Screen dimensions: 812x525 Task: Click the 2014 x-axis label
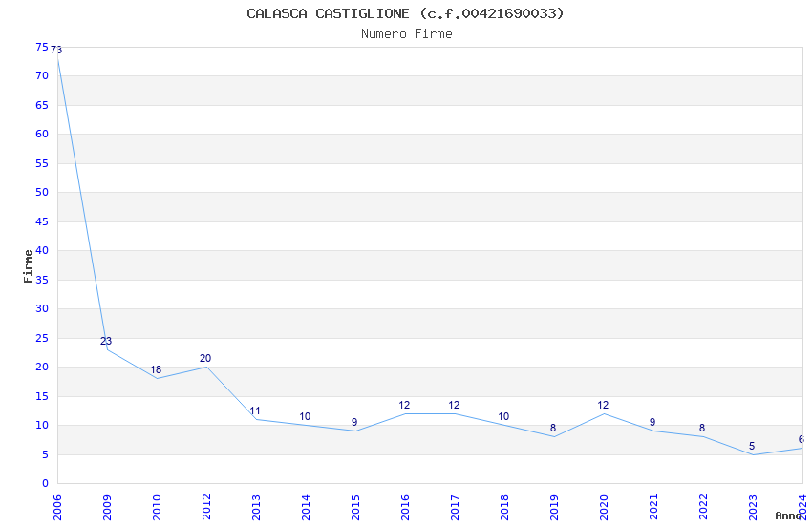click(x=306, y=508)
